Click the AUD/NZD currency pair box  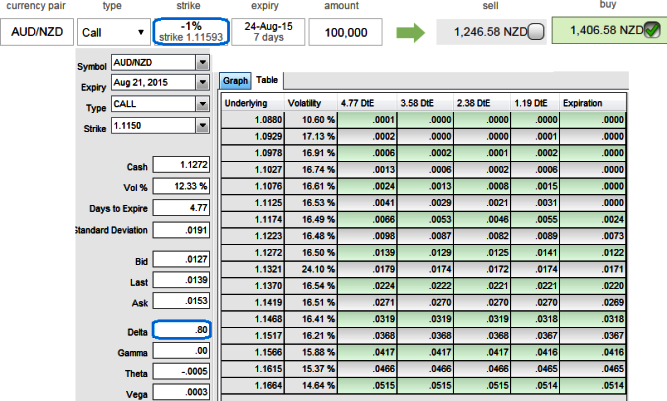[x=37, y=32]
